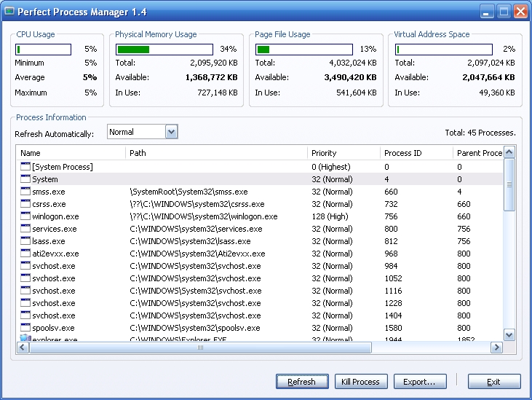
Task: Click the [System Process] row icon
Action: [25, 166]
